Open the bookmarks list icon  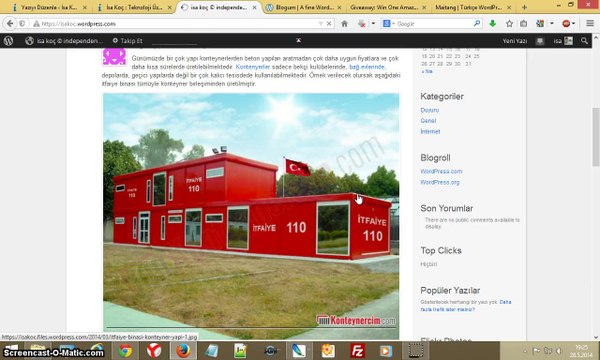pos(523,24)
